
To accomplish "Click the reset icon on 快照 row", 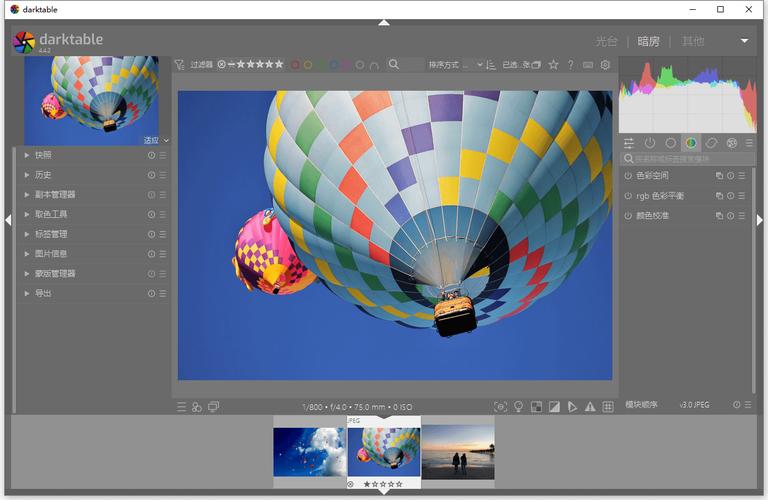I will coord(151,155).
